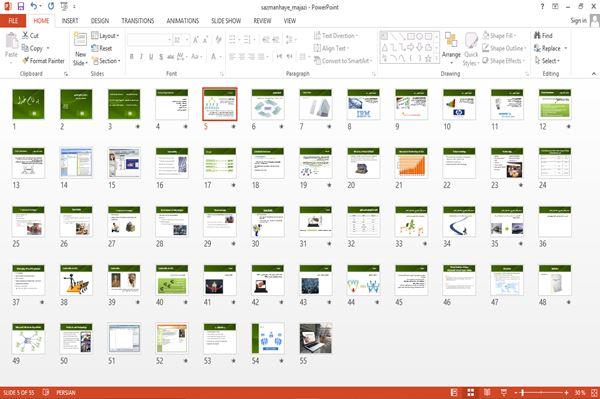
Task: Click the Redo/Repeat icon in title bar
Action: [51, 7]
